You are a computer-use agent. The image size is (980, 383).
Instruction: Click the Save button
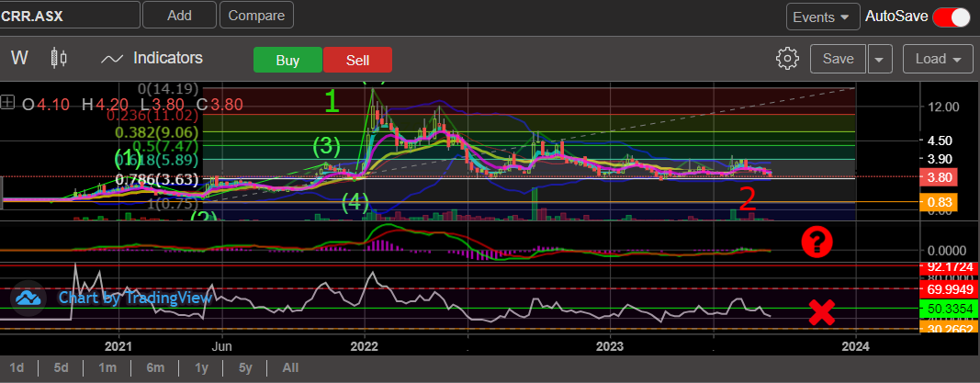[839, 60]
